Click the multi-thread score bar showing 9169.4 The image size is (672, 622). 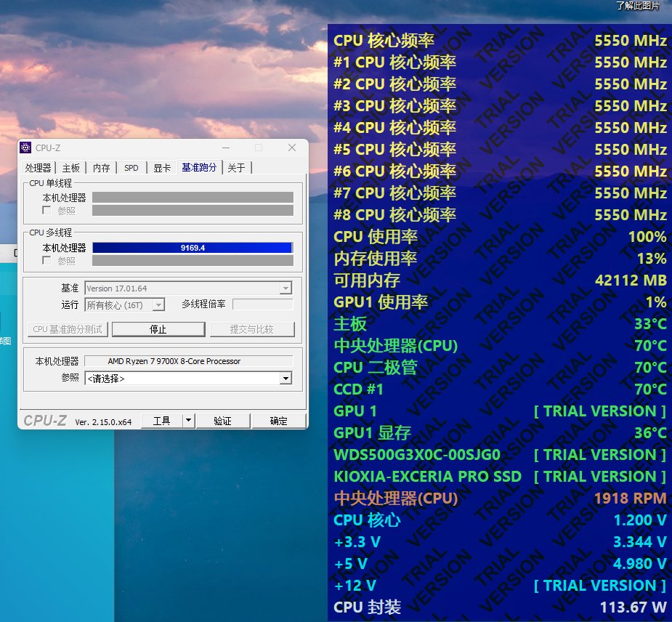193,248
